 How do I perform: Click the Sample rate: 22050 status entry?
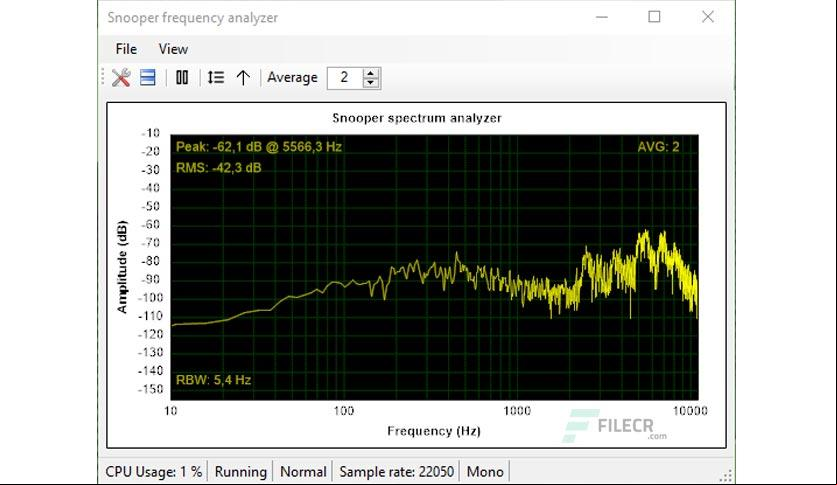tap(397, 472)
